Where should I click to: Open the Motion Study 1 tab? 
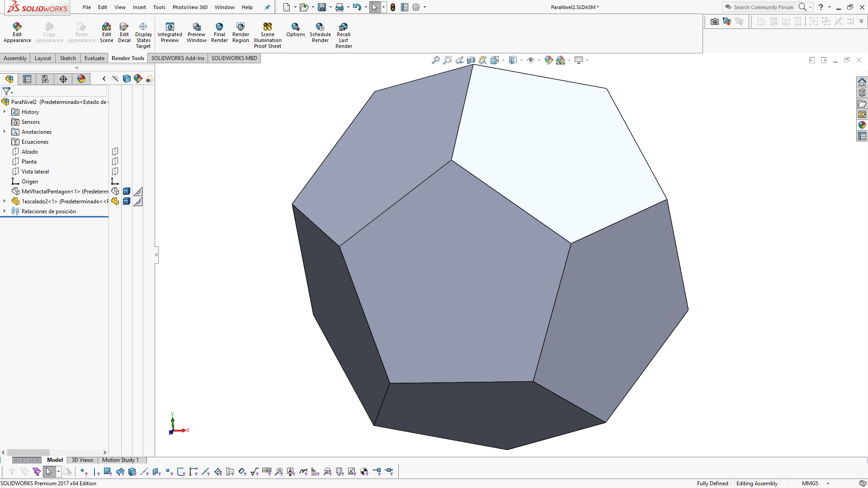tap(120, 460)
